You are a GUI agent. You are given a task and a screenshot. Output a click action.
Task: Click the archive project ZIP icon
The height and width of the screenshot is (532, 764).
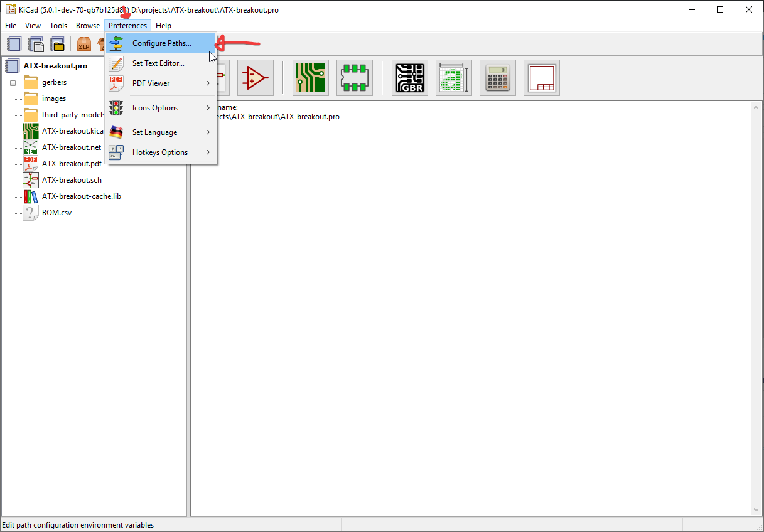83,44
